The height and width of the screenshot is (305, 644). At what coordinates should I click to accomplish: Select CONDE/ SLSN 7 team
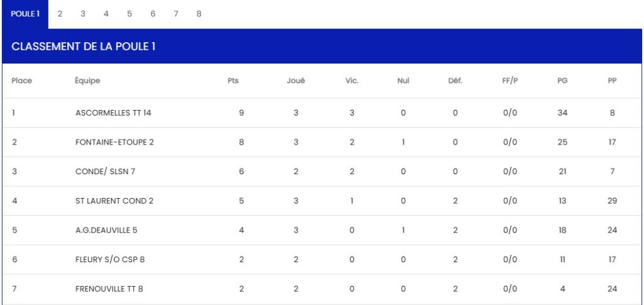(x=105, y=172)
